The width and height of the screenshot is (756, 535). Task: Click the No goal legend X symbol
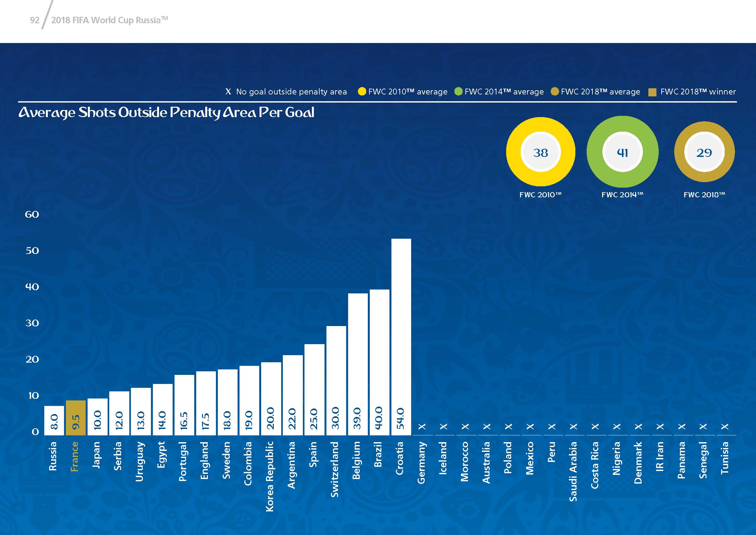[228, 92]
